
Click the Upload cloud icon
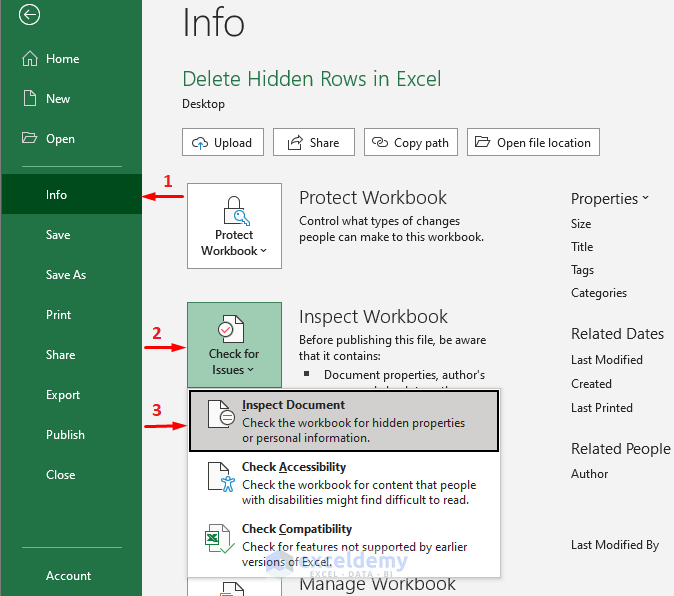coord(200,143)
